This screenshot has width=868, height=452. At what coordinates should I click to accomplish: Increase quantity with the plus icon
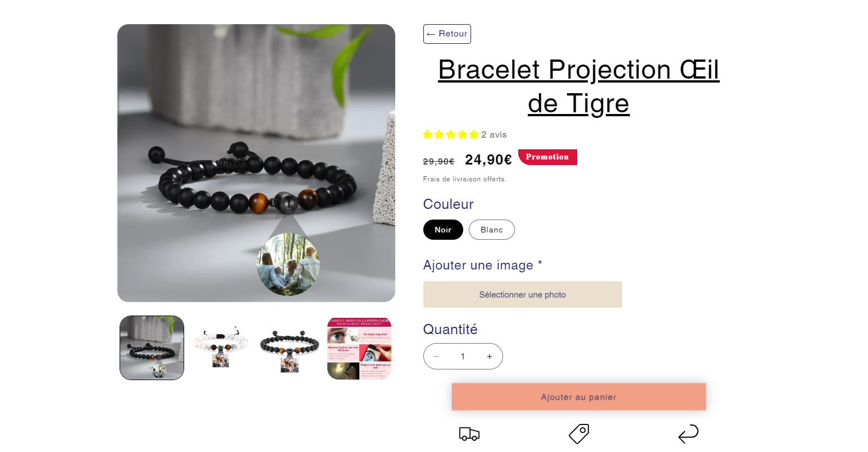[490, 357]
